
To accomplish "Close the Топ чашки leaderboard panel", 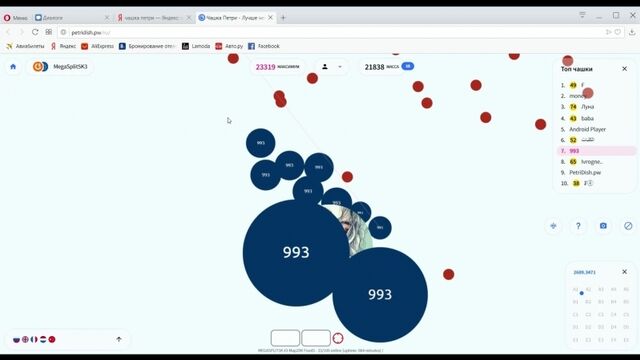I will pyautogui.click(x=624, y=69).
